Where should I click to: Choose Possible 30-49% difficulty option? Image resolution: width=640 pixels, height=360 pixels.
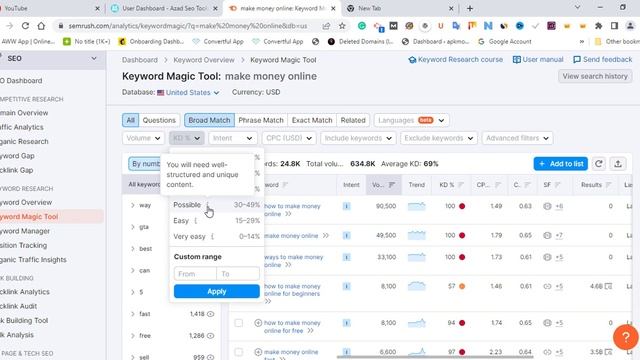216,205
